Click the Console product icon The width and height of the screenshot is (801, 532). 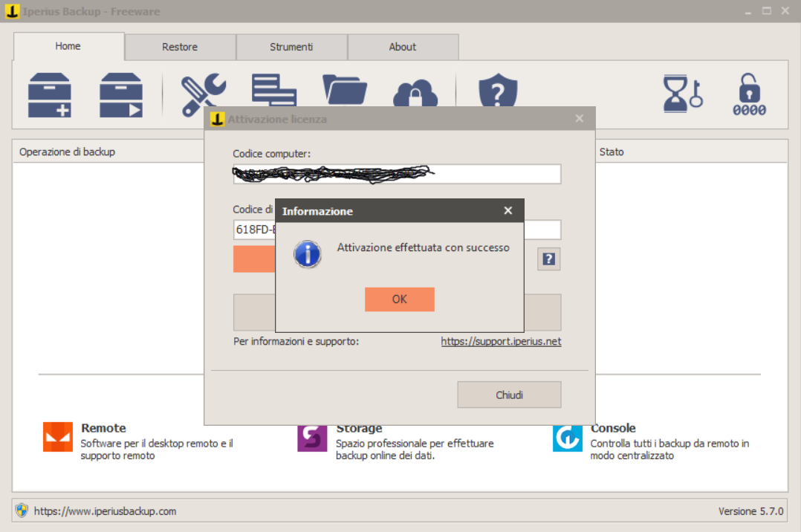(567, 438)
